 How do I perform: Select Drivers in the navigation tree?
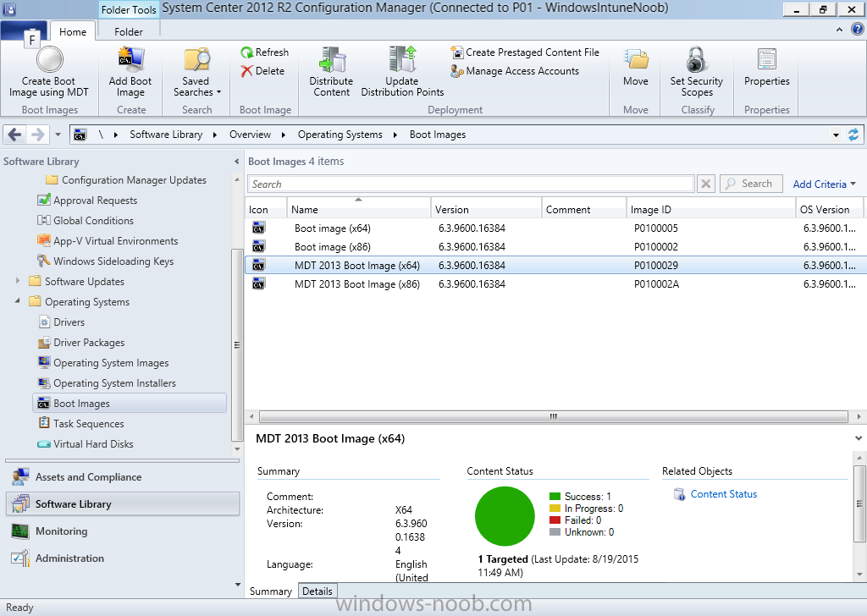point(69,322)
